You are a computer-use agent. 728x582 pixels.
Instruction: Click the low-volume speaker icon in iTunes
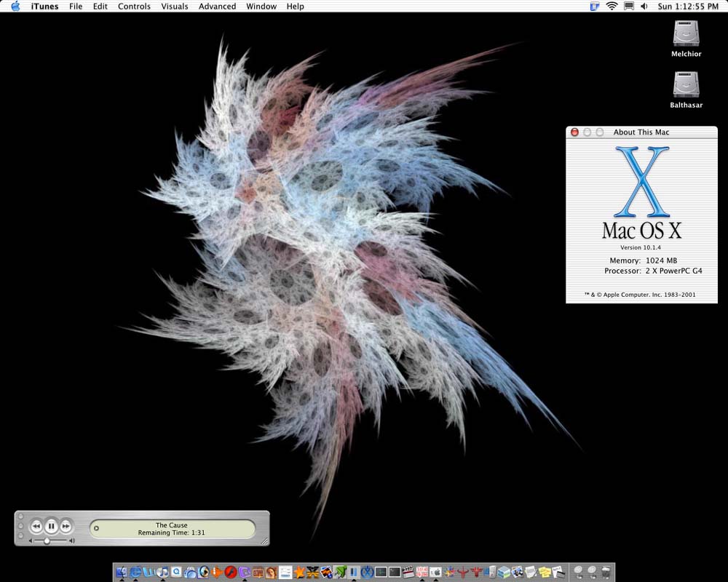31,541
